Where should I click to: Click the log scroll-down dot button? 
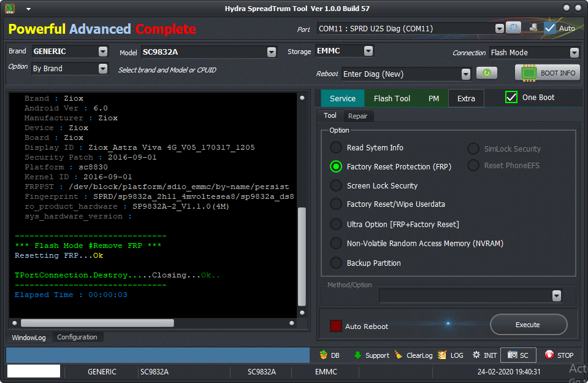point(302,312)
